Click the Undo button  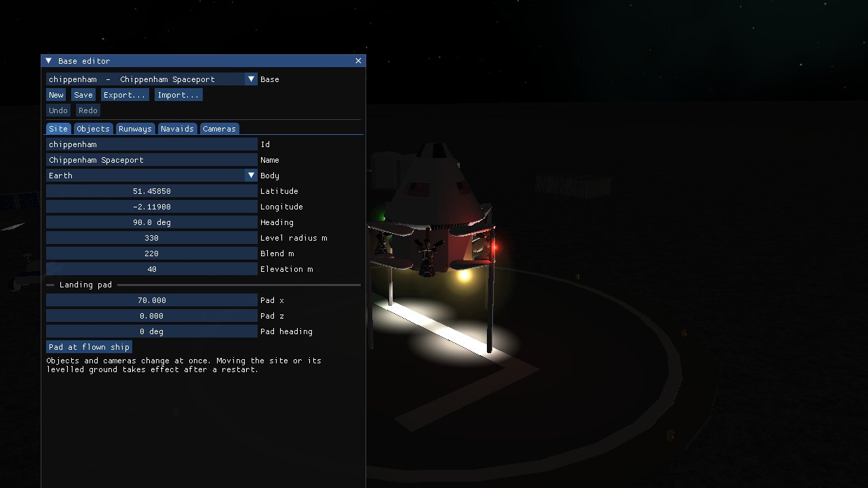click(58, 110)
